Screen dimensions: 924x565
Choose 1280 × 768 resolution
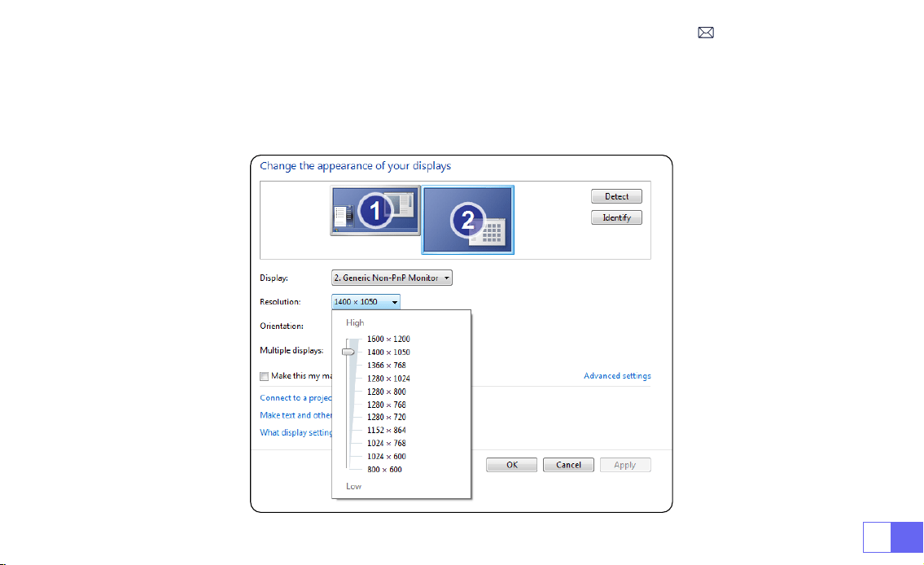[x=387, y=405]
